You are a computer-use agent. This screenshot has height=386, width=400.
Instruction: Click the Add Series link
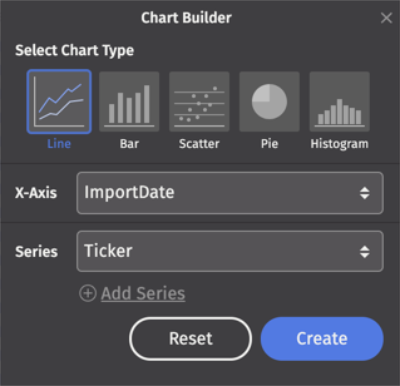[143, 294]
